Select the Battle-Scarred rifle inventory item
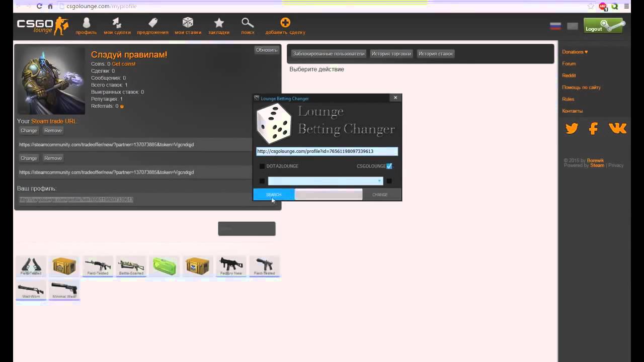 (x=131, y=266)
